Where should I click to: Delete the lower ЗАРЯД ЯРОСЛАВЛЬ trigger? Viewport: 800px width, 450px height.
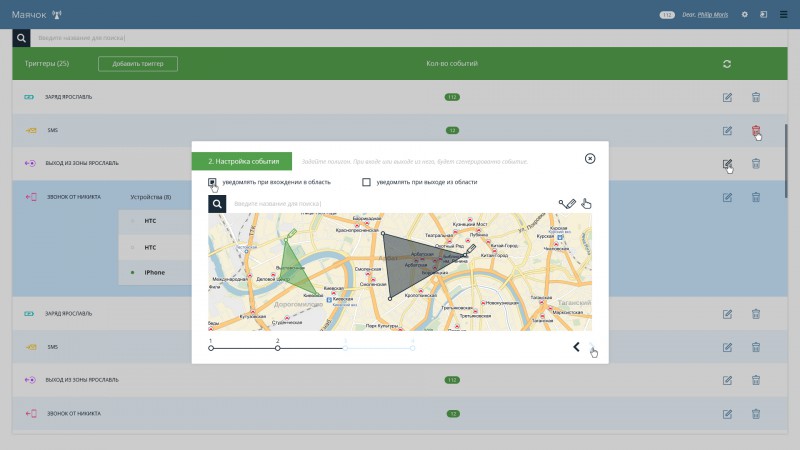click(756, 314)
